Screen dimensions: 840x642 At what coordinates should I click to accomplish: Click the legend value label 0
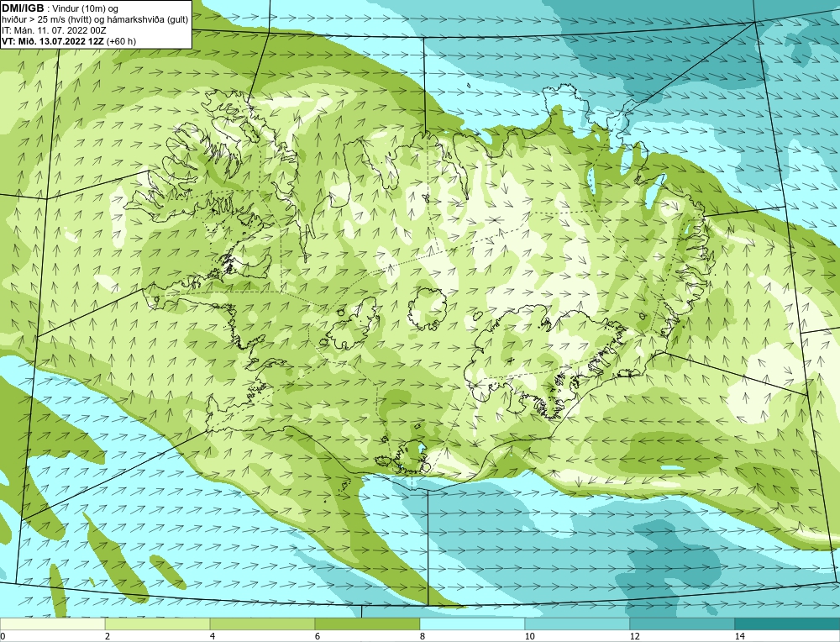coord(3,636)
